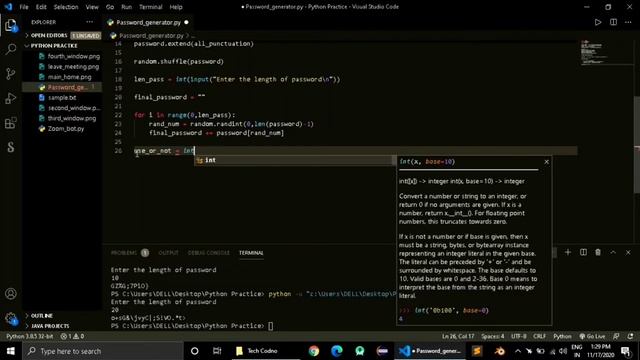Change indentation via Spaces: 4
Viewport: 640px width, 360px height.
[x=493, y=336]
